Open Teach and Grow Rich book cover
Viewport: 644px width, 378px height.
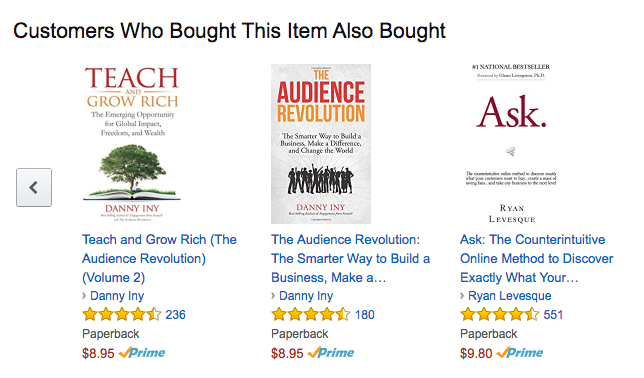click(x=132, y=144)
